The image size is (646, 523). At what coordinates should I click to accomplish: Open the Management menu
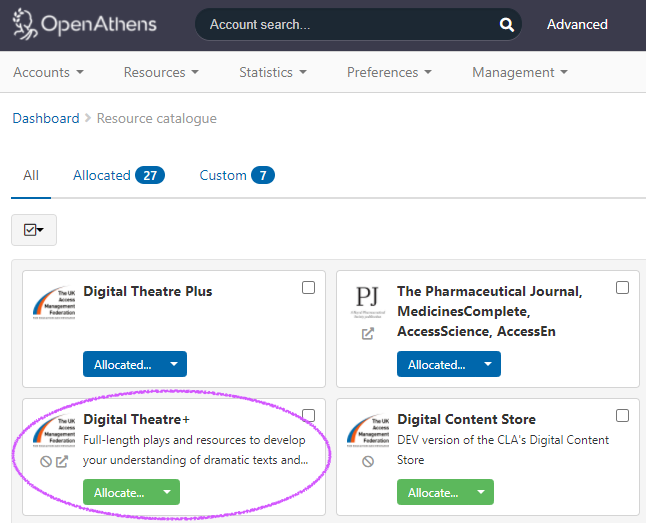520,73
